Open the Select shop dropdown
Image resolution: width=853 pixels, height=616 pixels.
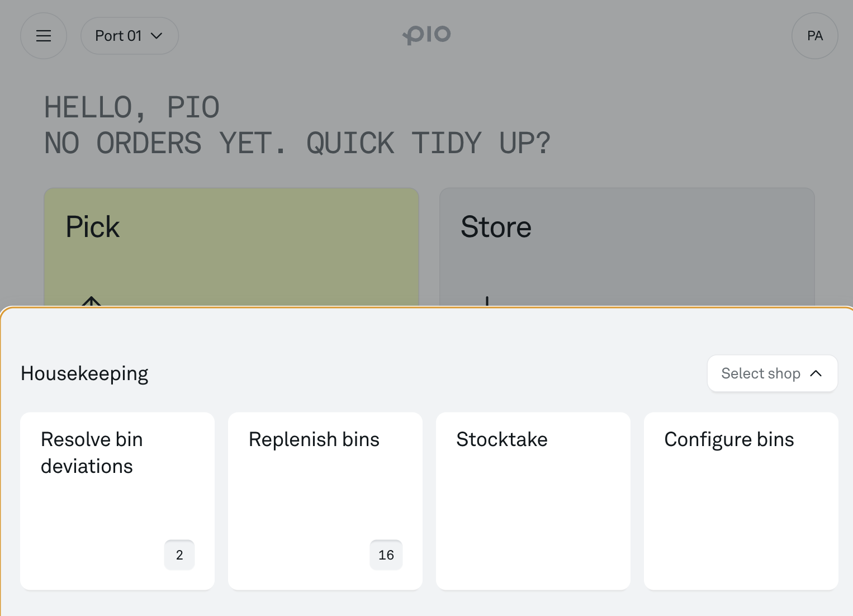pos(773,373)
